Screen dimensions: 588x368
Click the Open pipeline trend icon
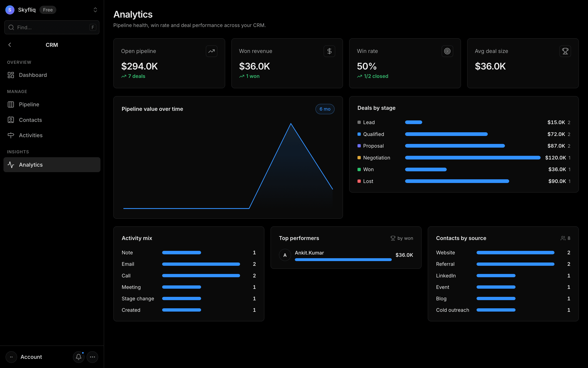click(x=211, y=51)
